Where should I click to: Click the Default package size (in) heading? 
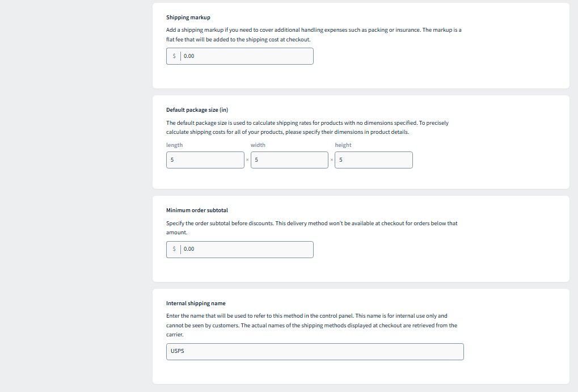[197, 110]
